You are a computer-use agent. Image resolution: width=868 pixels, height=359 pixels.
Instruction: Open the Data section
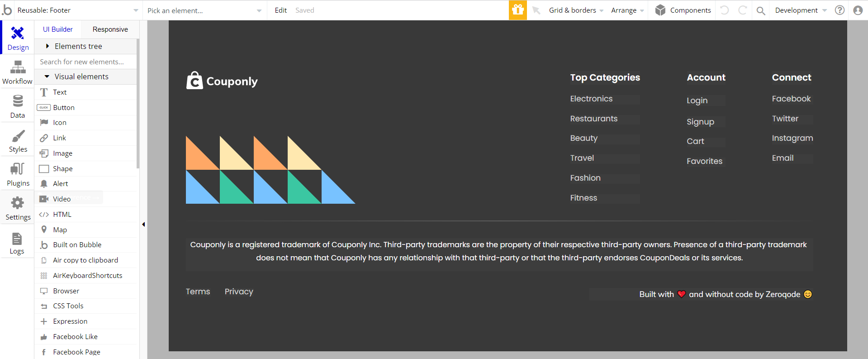17,105
